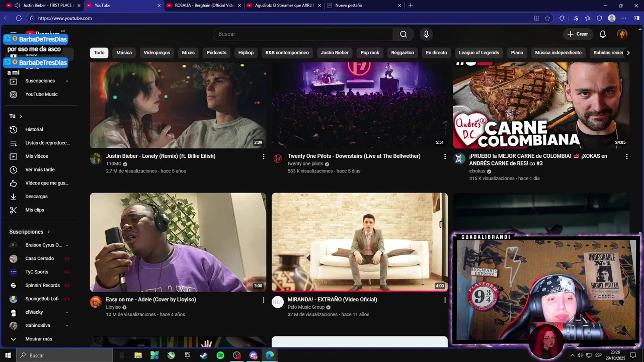Screen dimensions: 644x362
Task: Expand Mostrar más subscriptions
Action: 39,339
